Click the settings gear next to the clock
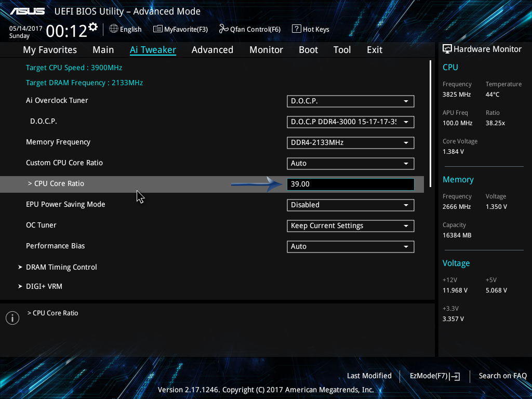532x399 pixels. 93,27
